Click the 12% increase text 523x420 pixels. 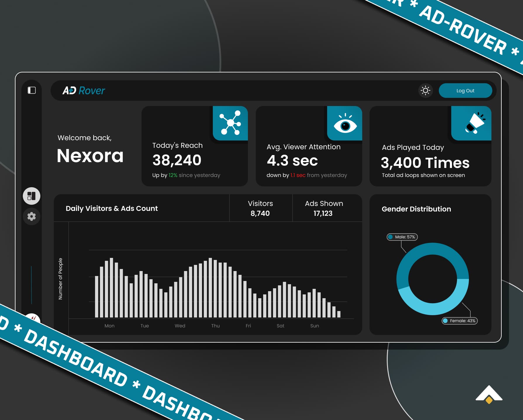pos(173,175)
